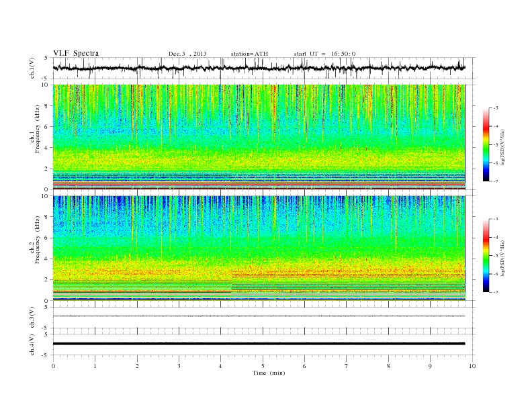Click time axis tick label "9"
This screenshot has height=411, width=532.
point(430,366)
